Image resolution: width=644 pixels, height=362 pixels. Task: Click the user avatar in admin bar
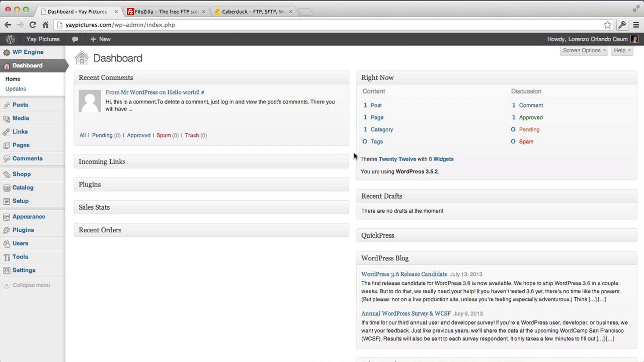click(635, 39)
